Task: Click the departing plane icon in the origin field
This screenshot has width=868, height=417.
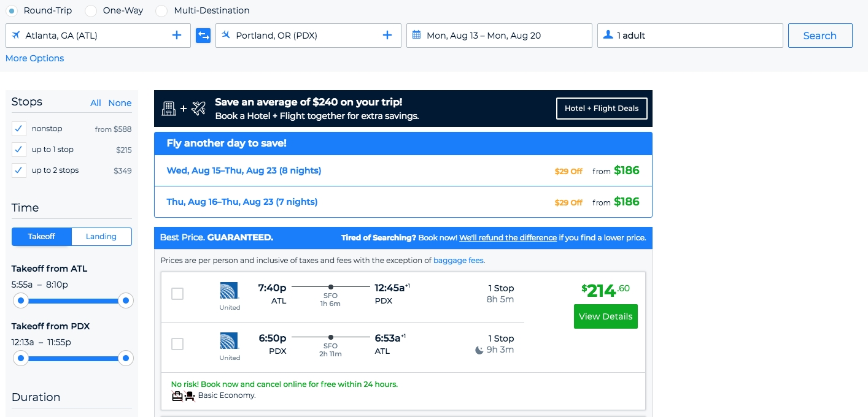Action: [16, 35]
